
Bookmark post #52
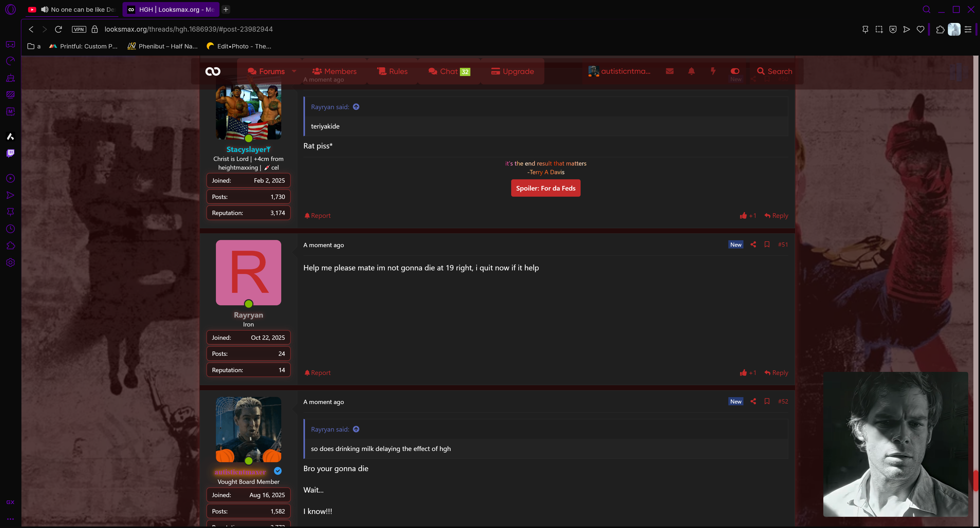pos(767,401)
